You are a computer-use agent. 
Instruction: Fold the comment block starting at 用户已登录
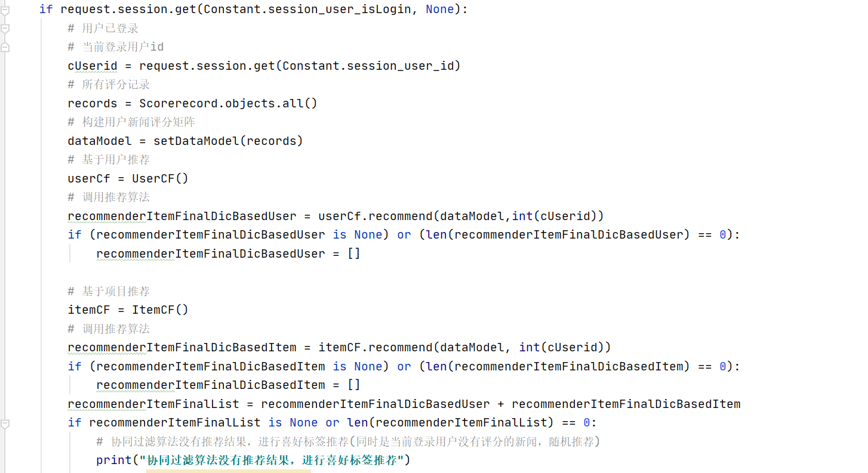5,28
